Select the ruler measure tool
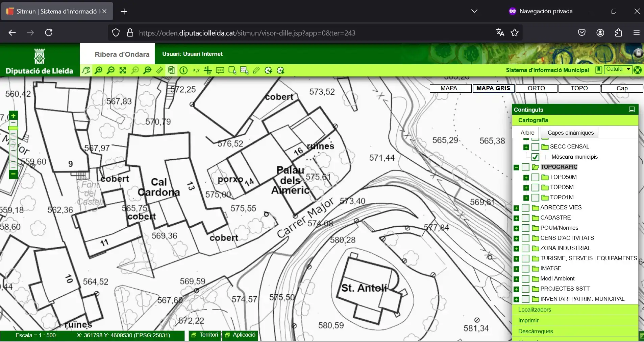 159,70
